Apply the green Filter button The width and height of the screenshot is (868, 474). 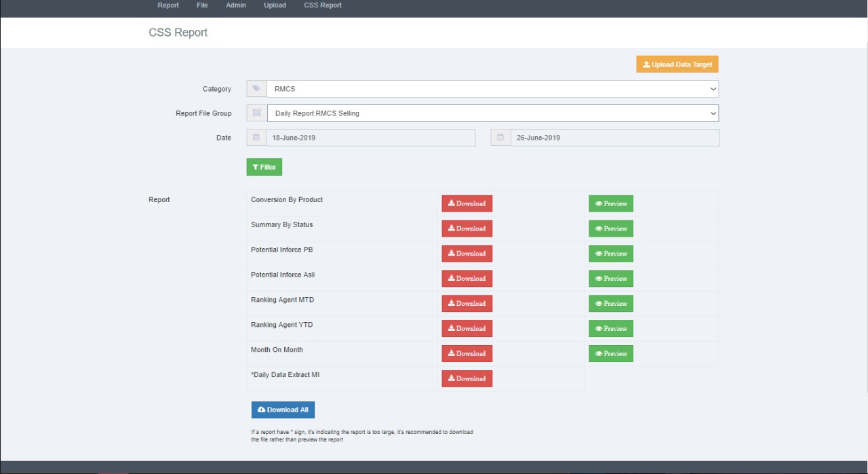(x=264, y=167)
